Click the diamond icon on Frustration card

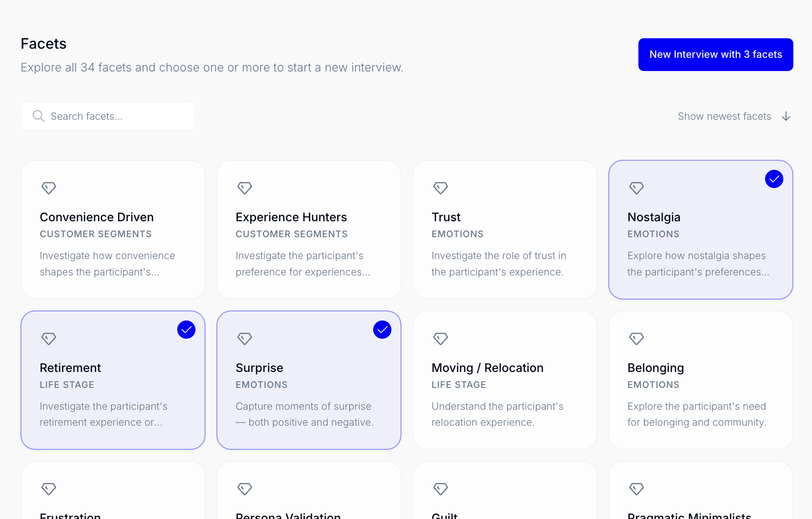point(49,488)
